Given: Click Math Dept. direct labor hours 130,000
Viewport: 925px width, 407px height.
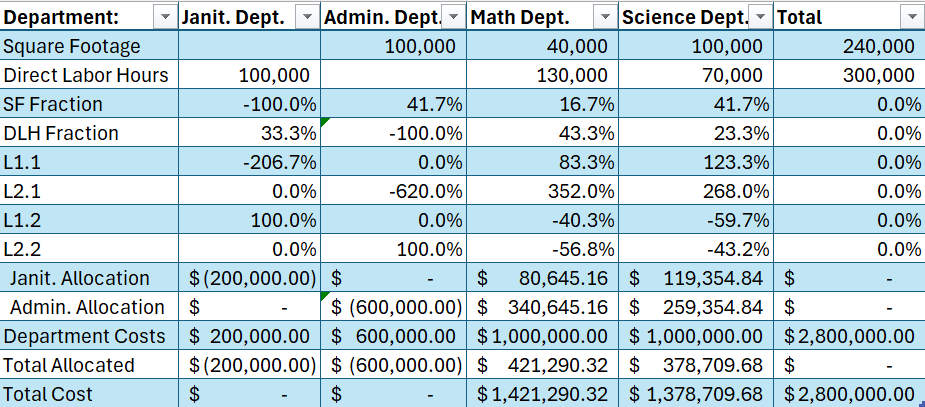Looking at the screenshot, I should pyautogui.click(x=543, y=75).
